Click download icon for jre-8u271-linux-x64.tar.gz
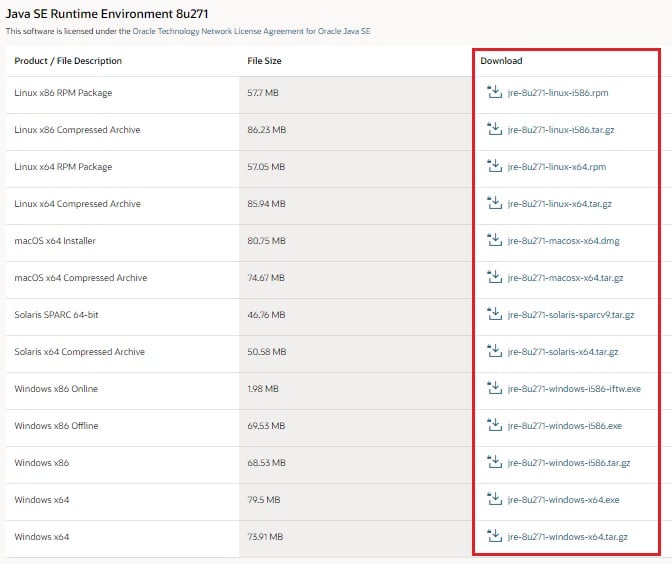The width and height of the screenshot is (672, 564). point(495,203)
